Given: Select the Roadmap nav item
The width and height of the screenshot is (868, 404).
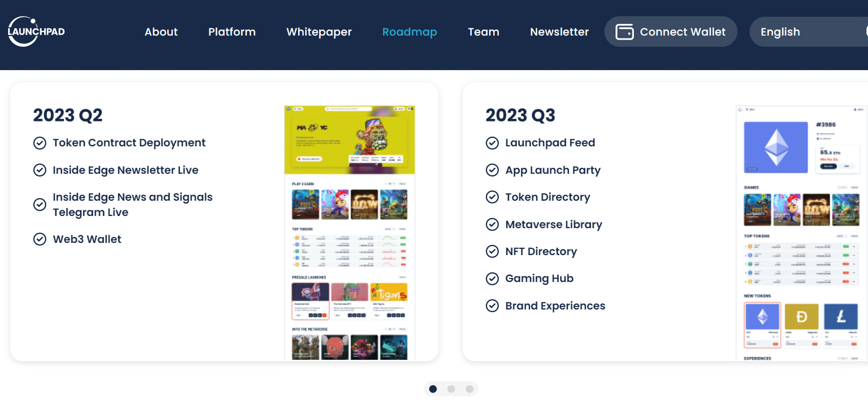Looking at the screenshot, I should [x=409, y=32].
